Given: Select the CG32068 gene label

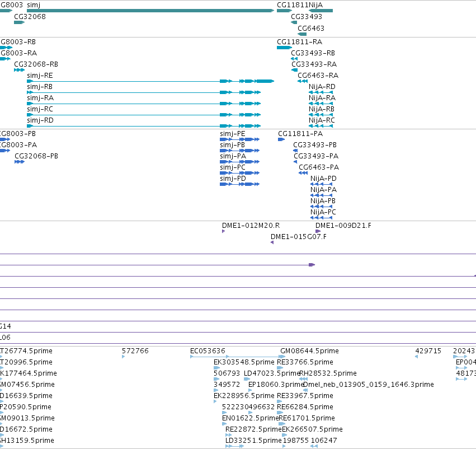Looking at the screenshot, I should (x=30, y=16).
